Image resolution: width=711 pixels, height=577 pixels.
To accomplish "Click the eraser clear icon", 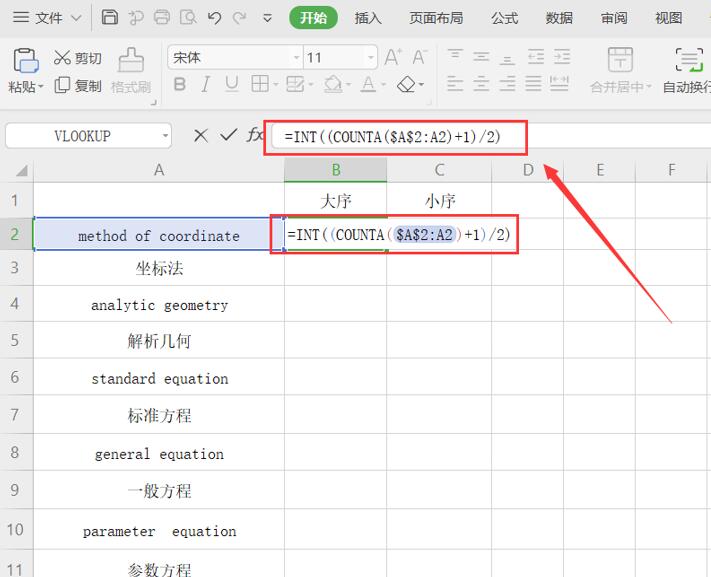I will (406, 84).
